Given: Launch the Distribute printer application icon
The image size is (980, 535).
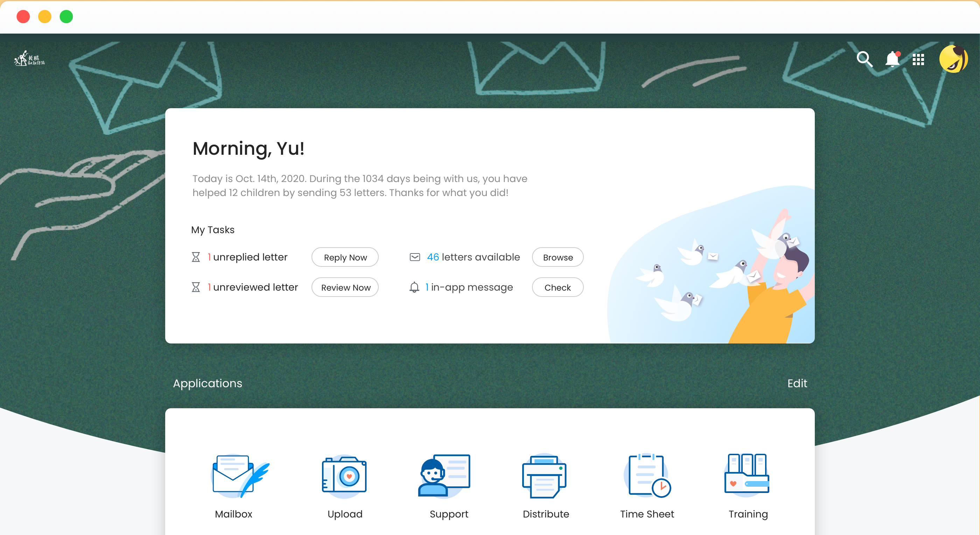Looking at the screenshot, I should [544, 475].
